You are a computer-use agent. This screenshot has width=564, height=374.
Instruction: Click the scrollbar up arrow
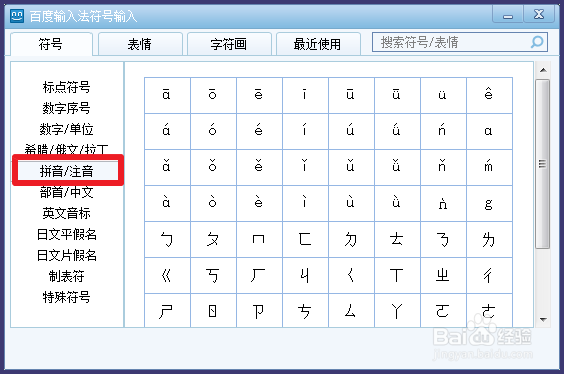(x=543, y=70)
